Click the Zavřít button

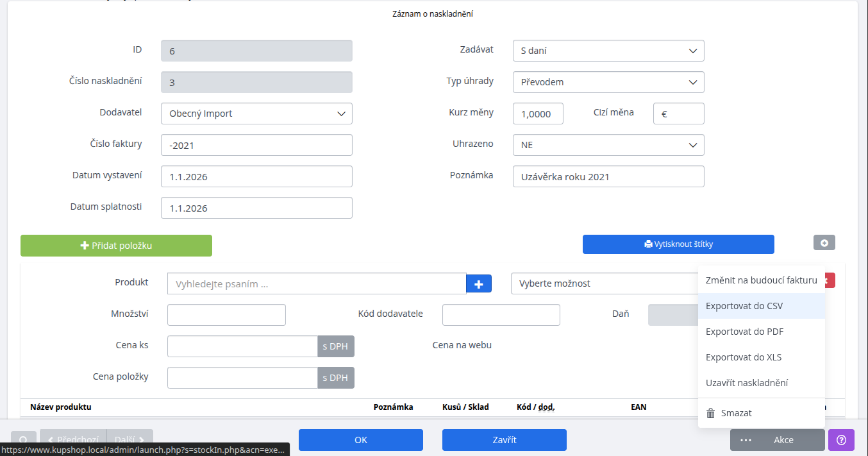tap(505, 440)
